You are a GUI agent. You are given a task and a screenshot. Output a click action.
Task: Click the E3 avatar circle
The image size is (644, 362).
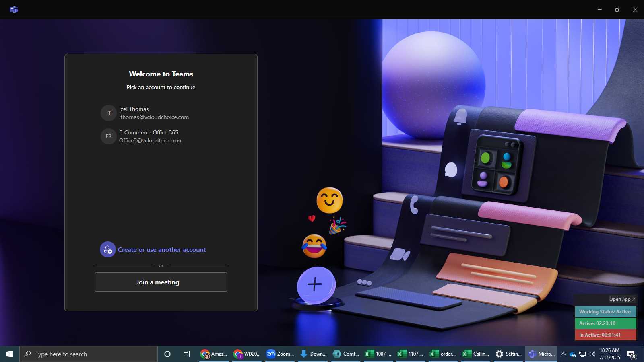[108, 136]
